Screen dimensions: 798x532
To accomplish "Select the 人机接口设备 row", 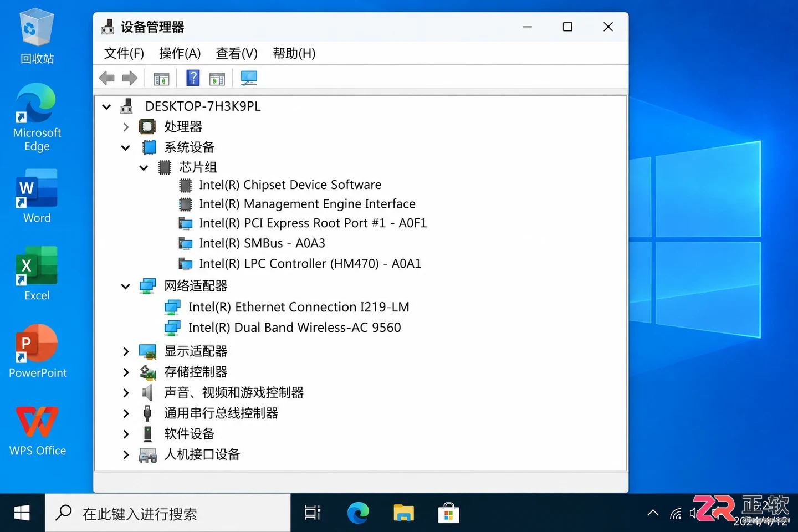I will (x=190, y=455).
